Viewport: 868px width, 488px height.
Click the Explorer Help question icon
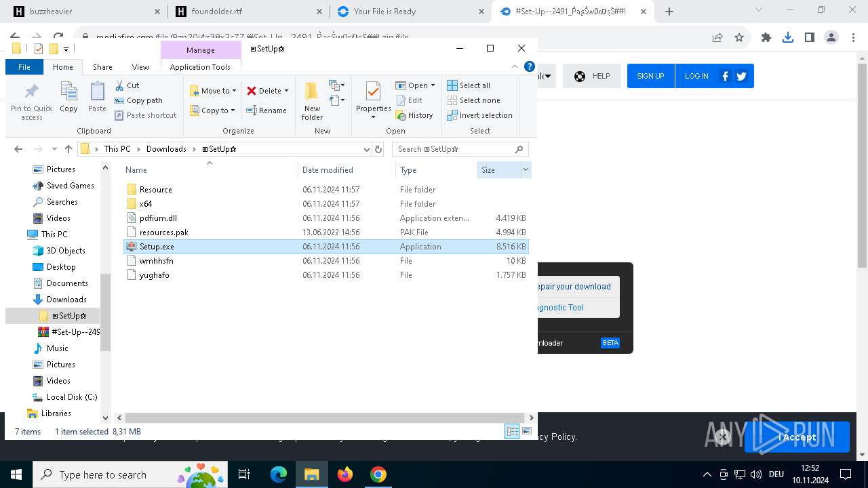coord(530,66)
